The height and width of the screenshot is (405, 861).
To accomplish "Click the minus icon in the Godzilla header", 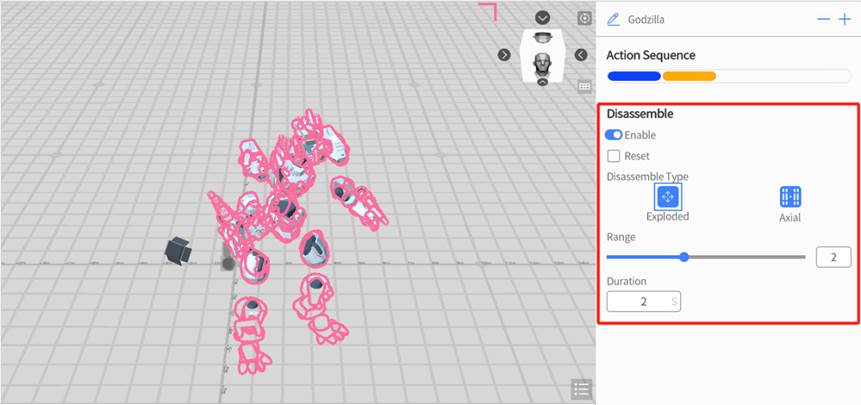I will click(x=824, y=19).
